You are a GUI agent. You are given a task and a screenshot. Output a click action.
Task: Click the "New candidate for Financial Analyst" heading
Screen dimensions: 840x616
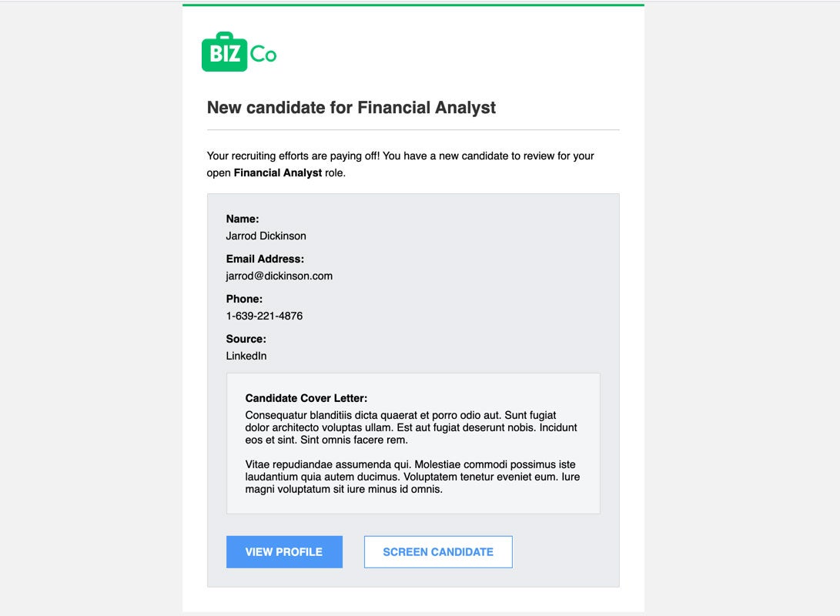coord(351,108)
